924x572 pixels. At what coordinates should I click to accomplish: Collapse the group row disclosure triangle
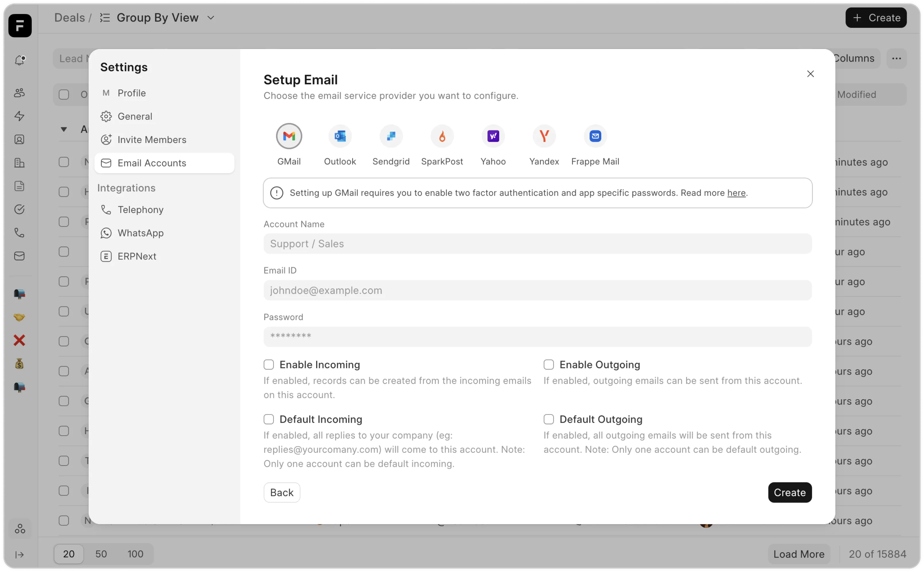[64, 129]
